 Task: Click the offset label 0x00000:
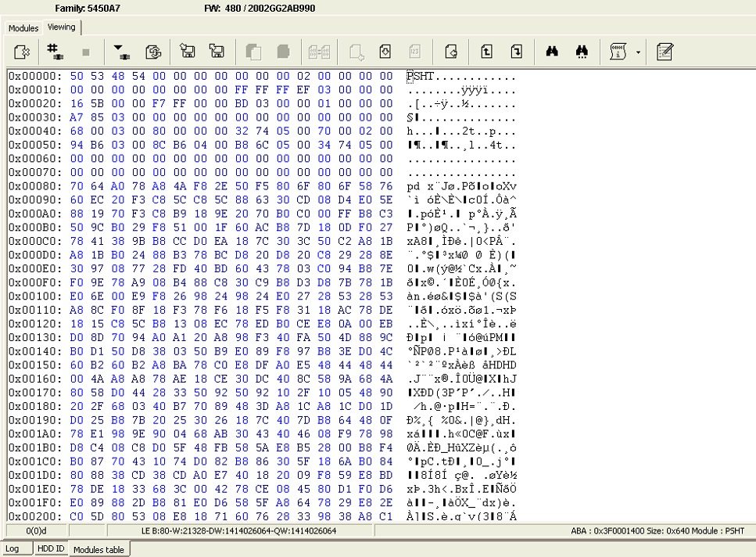pyautogui.click(x=35, y=76)
